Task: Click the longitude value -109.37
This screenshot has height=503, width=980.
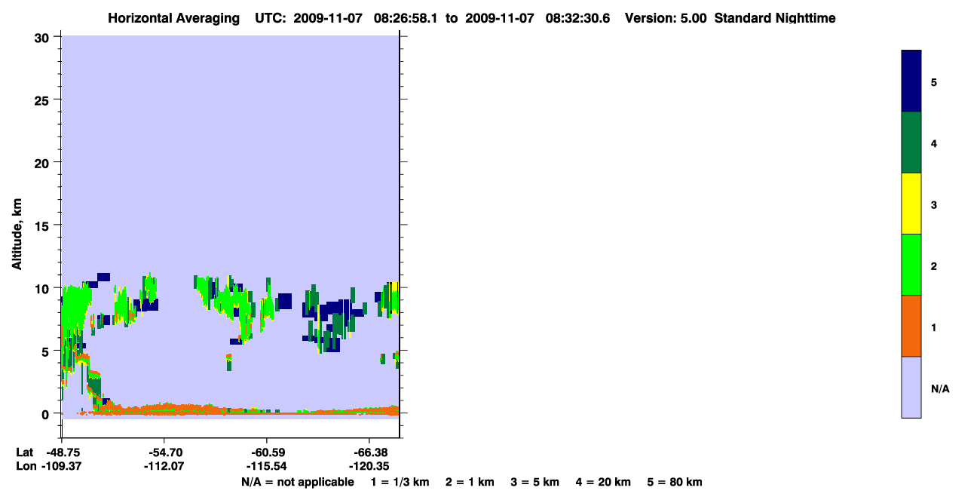Action: click(x=62, y=466)
